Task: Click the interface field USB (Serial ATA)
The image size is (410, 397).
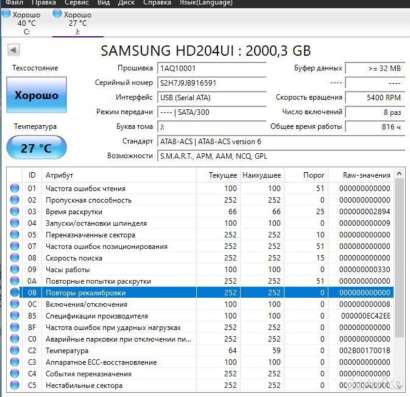Action: (211, 97)
